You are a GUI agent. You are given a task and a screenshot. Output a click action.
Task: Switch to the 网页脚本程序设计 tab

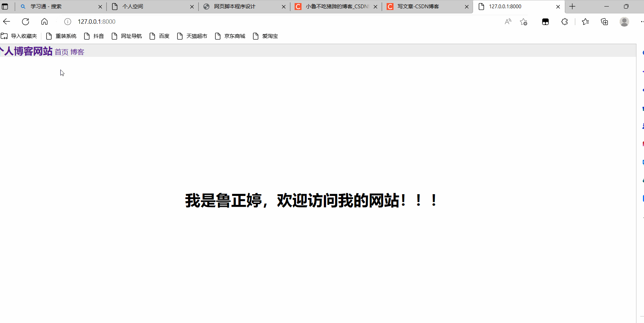tap(244, 7)
